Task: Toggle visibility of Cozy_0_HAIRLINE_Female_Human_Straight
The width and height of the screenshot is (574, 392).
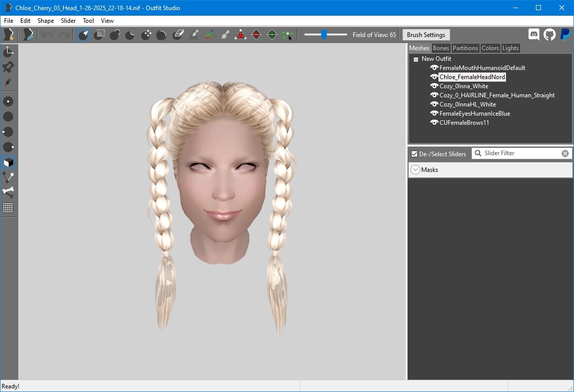Action: 434,95
